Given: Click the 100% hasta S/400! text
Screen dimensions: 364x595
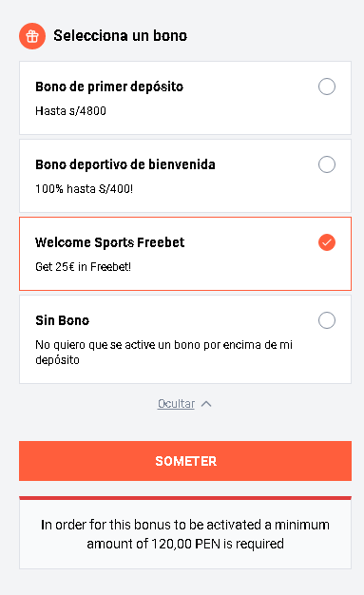Looking at the screenshot, I should click(85, 188).
